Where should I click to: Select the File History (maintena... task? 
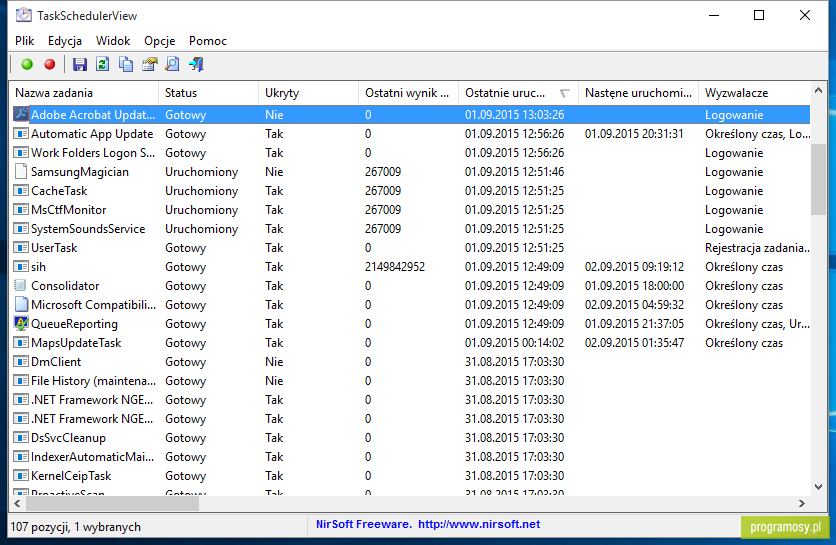coord(93,380)
